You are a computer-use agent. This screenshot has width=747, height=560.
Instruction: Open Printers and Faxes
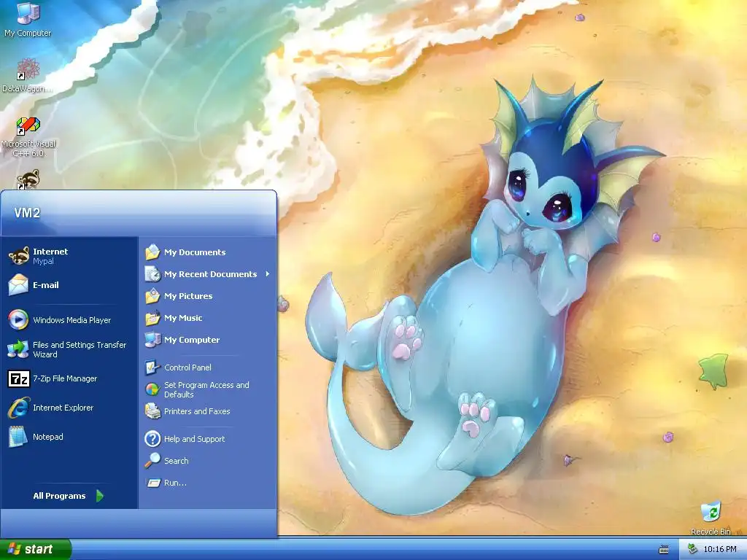pyautogui.click(x=208, y=411)
